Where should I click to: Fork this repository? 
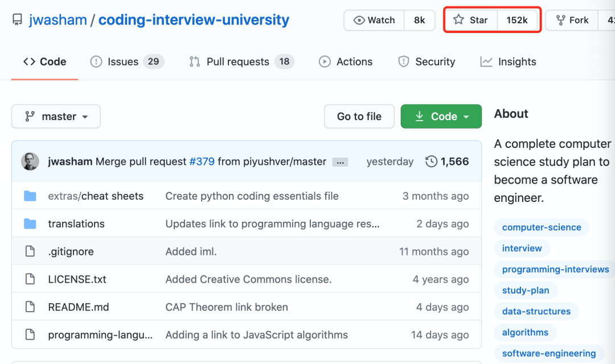[572, 20]
